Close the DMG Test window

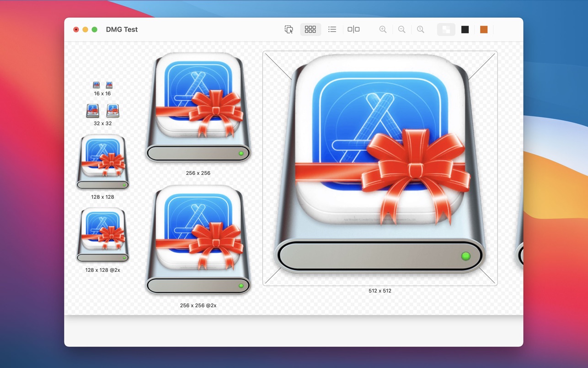(x=76, y=29)
